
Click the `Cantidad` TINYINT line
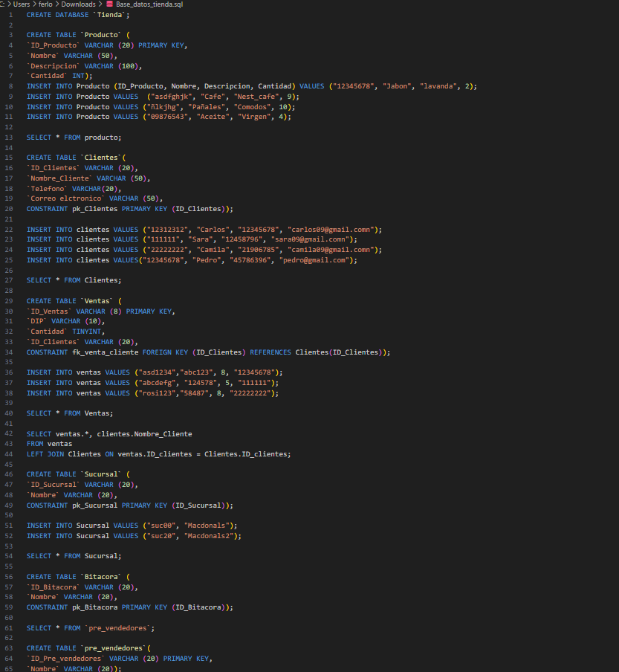point(65,332)
